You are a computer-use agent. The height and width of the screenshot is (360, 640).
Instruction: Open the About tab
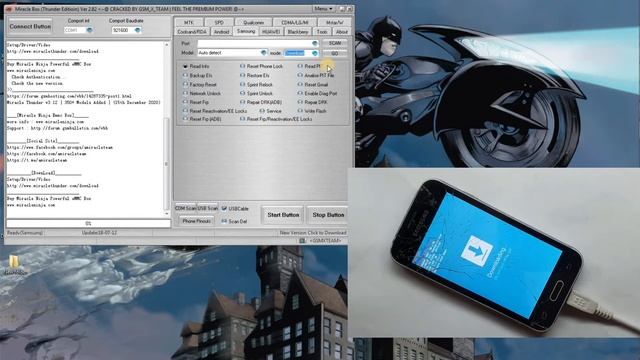click(x=342, y=31)
